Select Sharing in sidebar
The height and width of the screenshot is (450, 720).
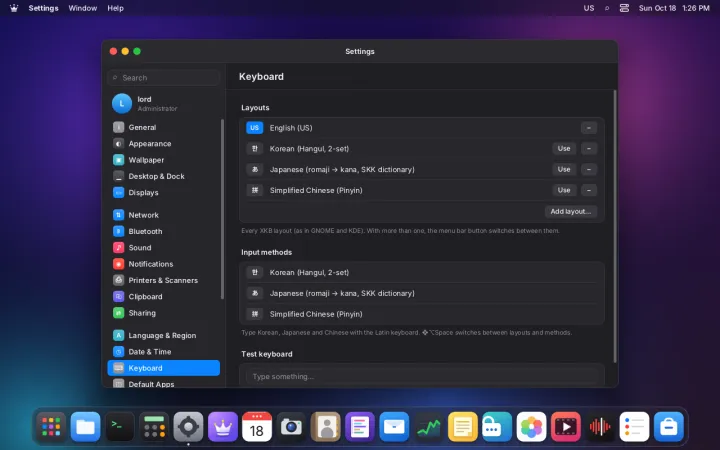163,313
